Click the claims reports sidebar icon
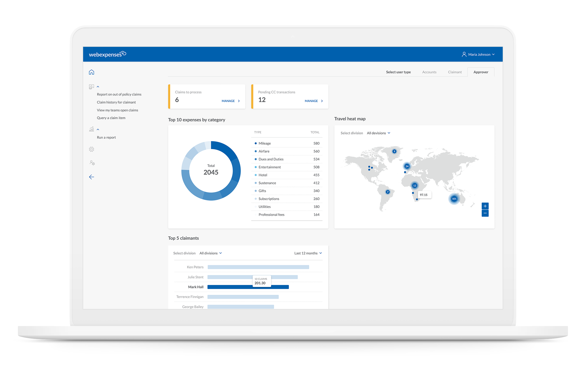Image resolution: width=588 pixels, height=372 pixels. [91, 87]
